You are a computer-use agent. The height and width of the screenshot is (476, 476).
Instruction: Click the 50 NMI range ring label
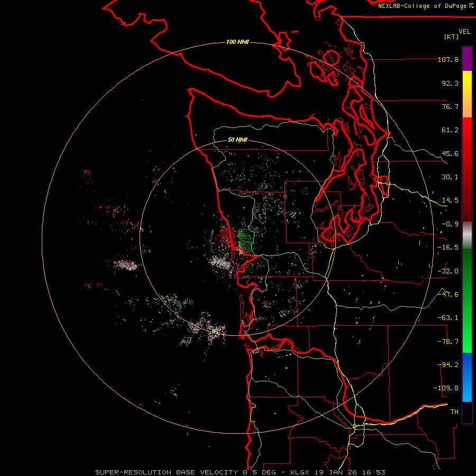point(237,140)
